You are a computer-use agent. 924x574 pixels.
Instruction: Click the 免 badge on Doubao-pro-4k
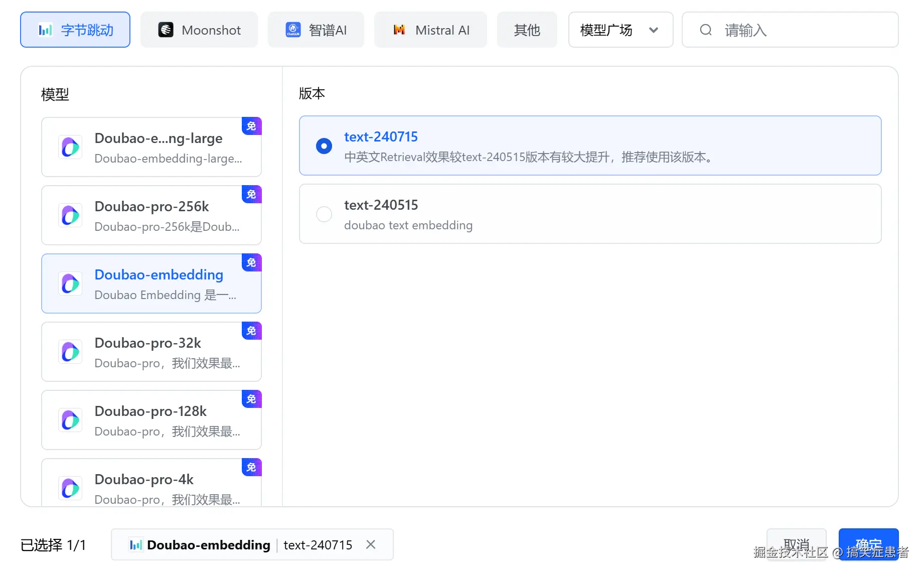(x=251, y=467)
